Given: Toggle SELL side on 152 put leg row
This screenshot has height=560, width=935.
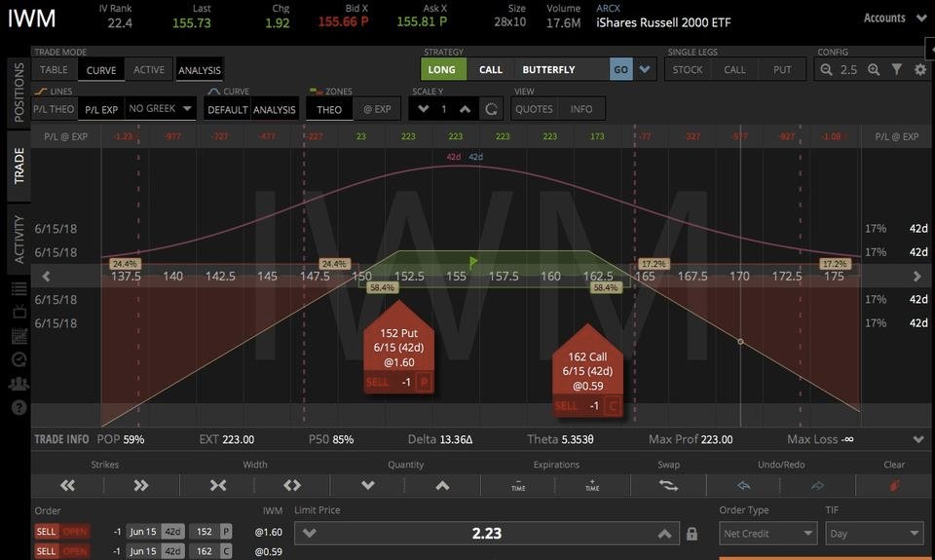Looking at the screenshot, I should coord(47,532).
